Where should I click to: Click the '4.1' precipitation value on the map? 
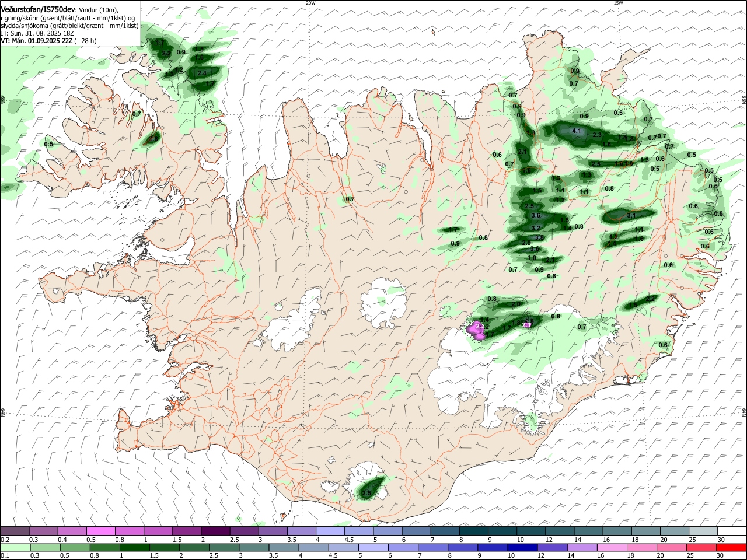click(577, 131)
